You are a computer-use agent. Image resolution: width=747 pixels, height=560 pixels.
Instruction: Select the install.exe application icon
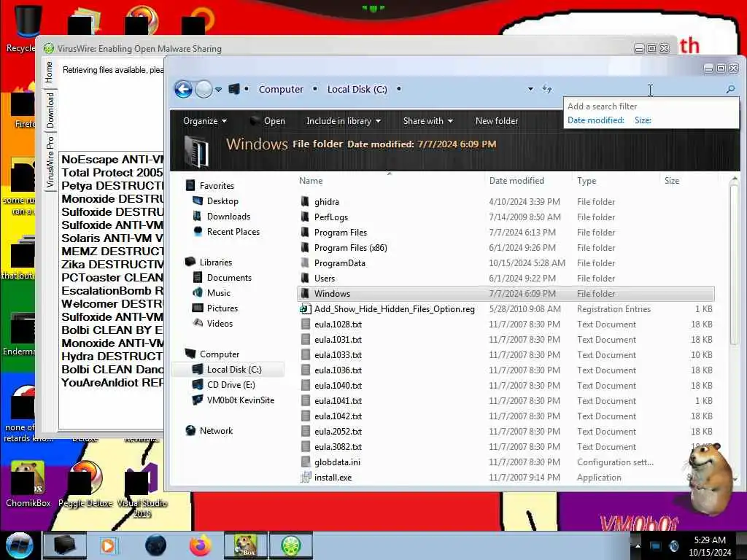point(306,477)
